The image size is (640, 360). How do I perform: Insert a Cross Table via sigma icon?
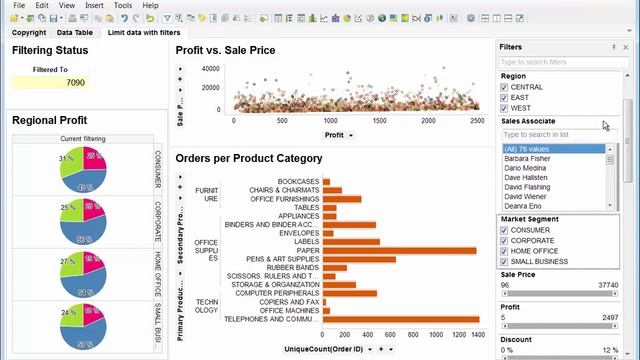[289, 18]
